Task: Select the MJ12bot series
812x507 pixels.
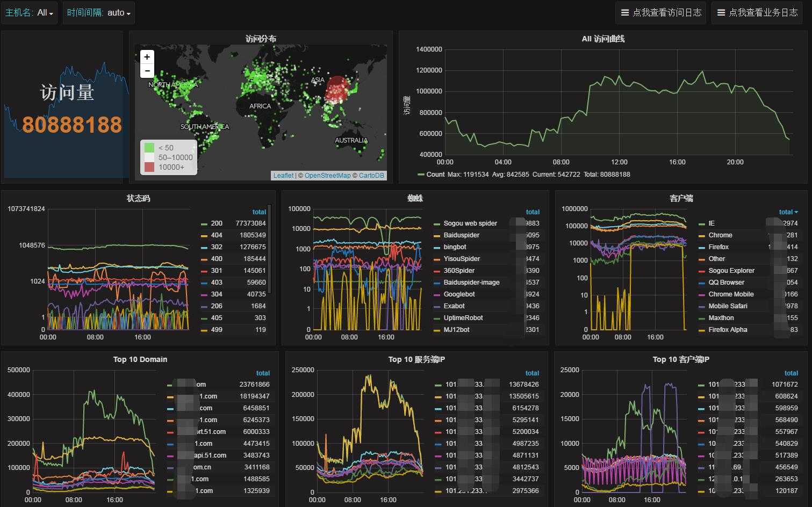Action: (457, 330)
